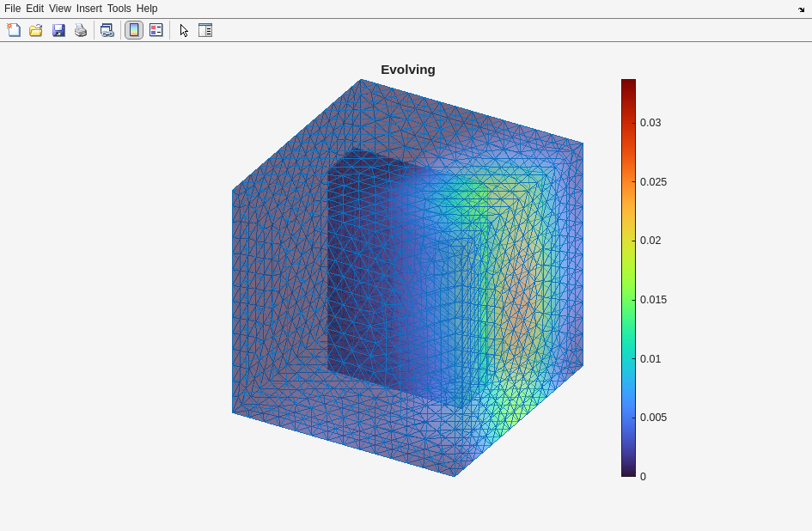Screen dimensions: 812x531
Task: Open the Edit menu
Action: [x=34, y=9]
